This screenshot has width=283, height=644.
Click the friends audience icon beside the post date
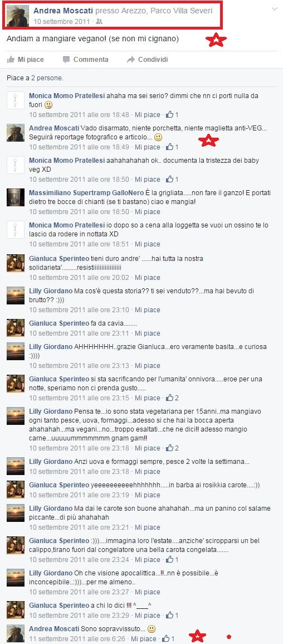[x=99, y=21]
